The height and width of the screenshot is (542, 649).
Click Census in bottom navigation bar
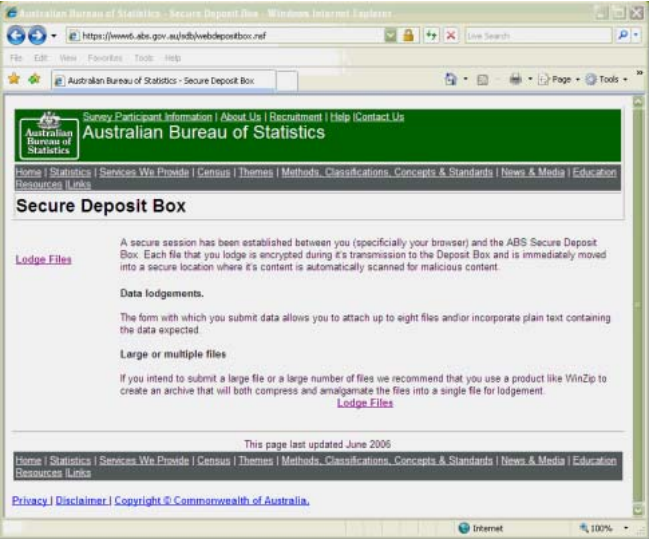click(x=213, y=460)
